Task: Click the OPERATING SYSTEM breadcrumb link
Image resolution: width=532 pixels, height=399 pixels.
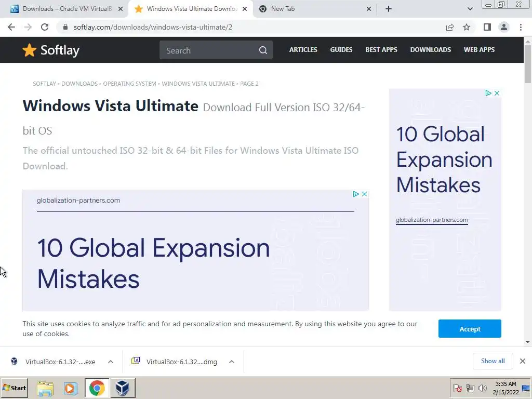Action: point(129,84)
